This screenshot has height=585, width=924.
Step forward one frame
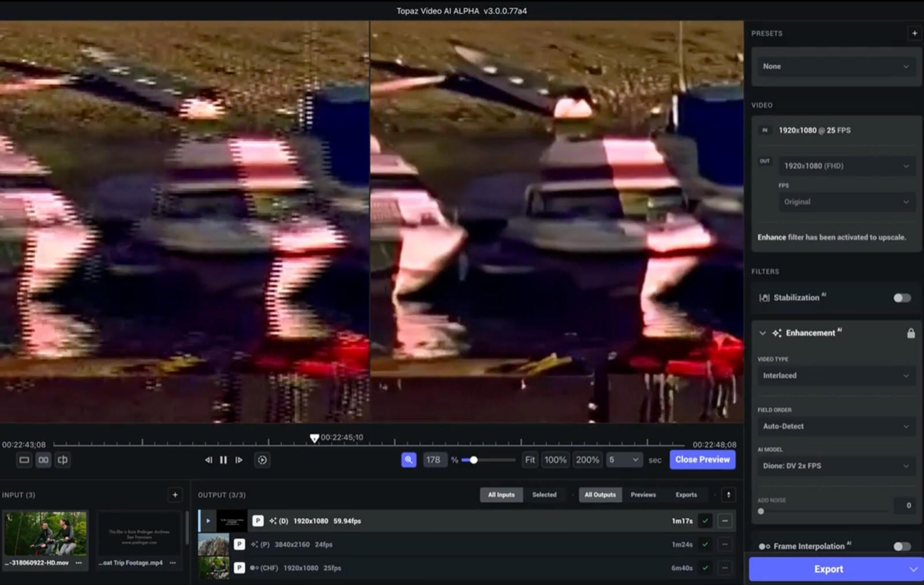pyautogui.click(x=239, y=460)
